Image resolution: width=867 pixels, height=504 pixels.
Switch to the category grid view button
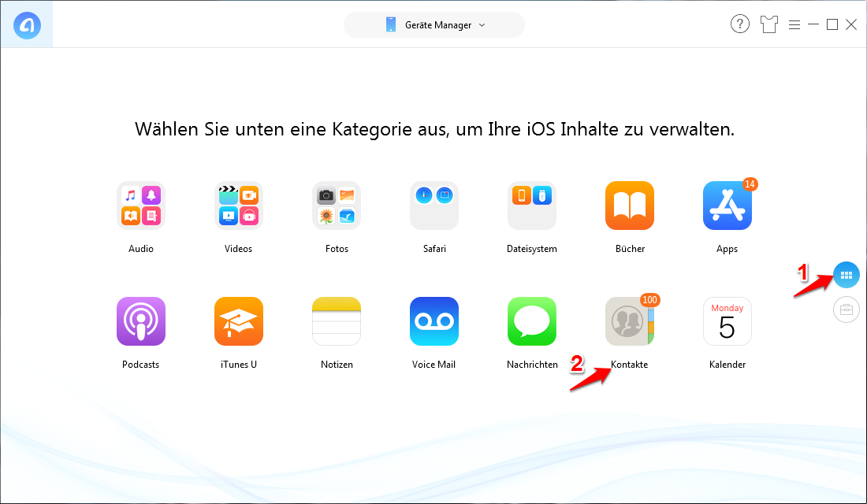click(x=846, y=275)
